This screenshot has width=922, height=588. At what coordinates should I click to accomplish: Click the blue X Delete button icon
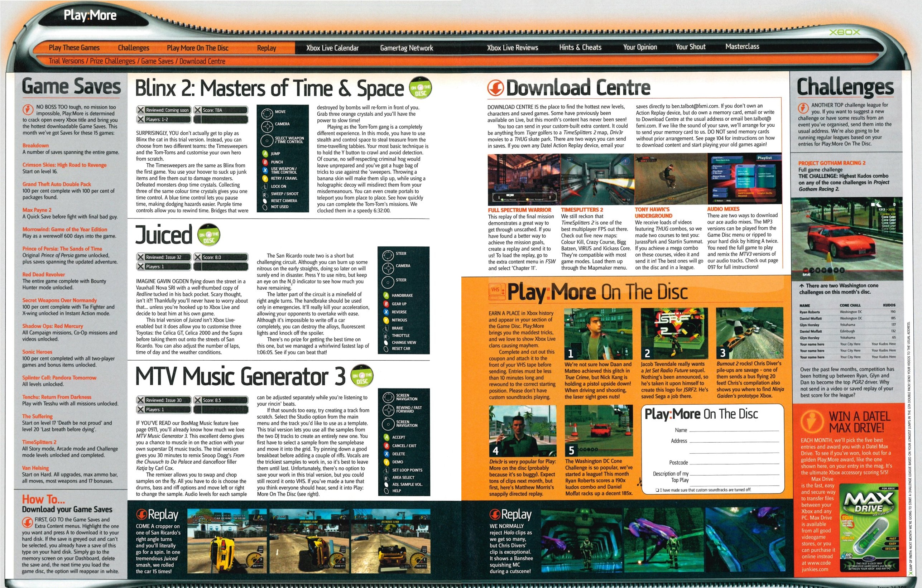pyautogui.click(x=386, y=454)
